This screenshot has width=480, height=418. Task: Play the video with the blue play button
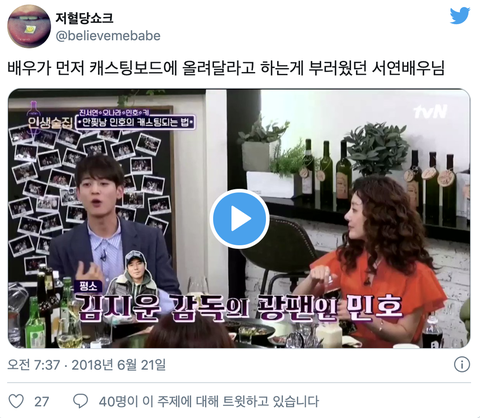pos(239,219)
